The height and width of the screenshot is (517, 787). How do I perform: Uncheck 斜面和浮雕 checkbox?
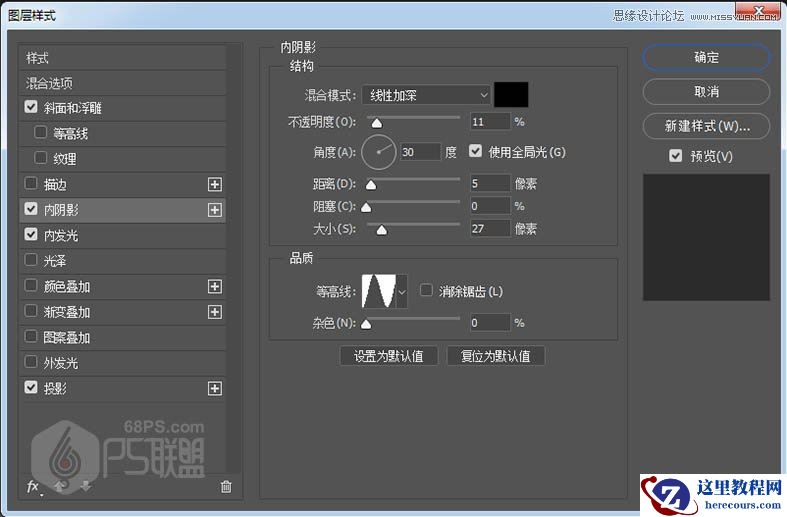(x=31, y=107)
